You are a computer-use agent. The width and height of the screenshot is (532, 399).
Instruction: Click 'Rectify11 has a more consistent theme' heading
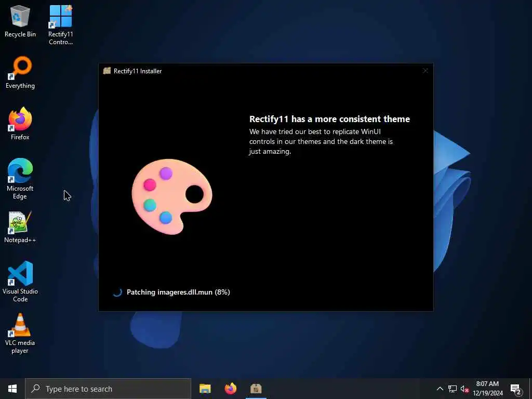click(x=329, y=119)
